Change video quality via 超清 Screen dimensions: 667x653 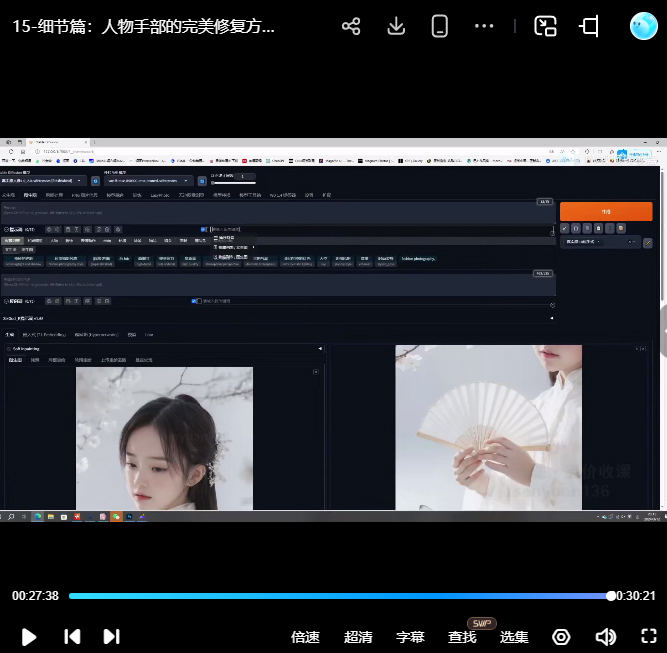pyautogui.click(x=358, y=637)
